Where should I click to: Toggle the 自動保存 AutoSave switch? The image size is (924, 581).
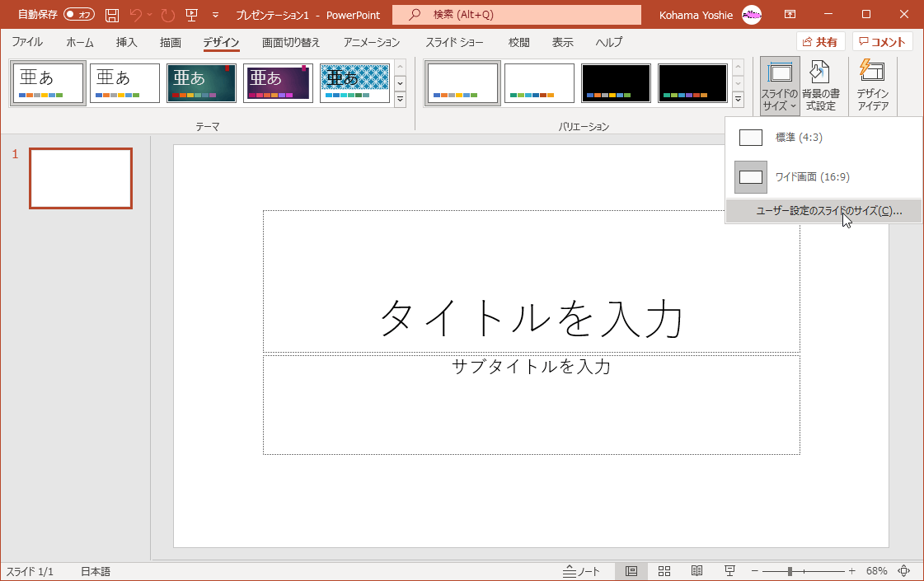pos(79,15)
